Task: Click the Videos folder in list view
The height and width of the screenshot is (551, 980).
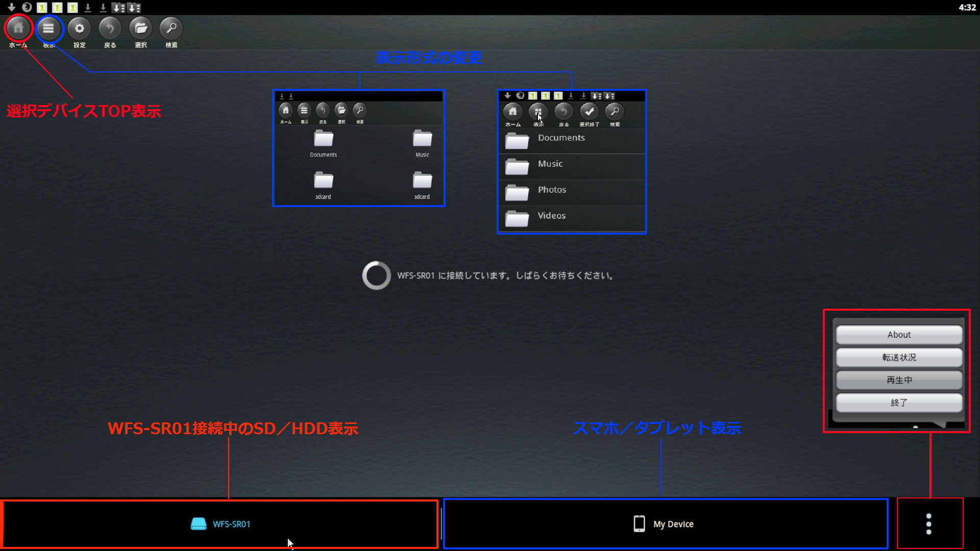Action: [551, 217]
